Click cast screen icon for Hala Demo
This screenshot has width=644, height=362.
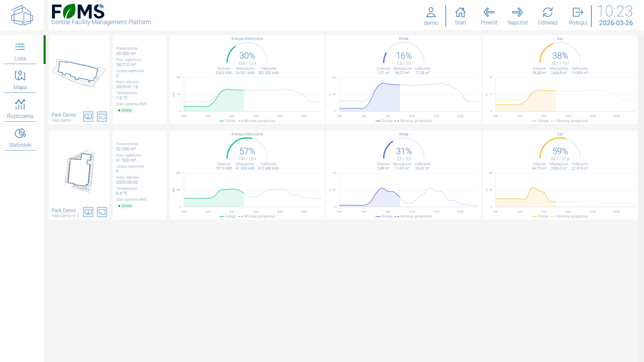pos(102,117)
